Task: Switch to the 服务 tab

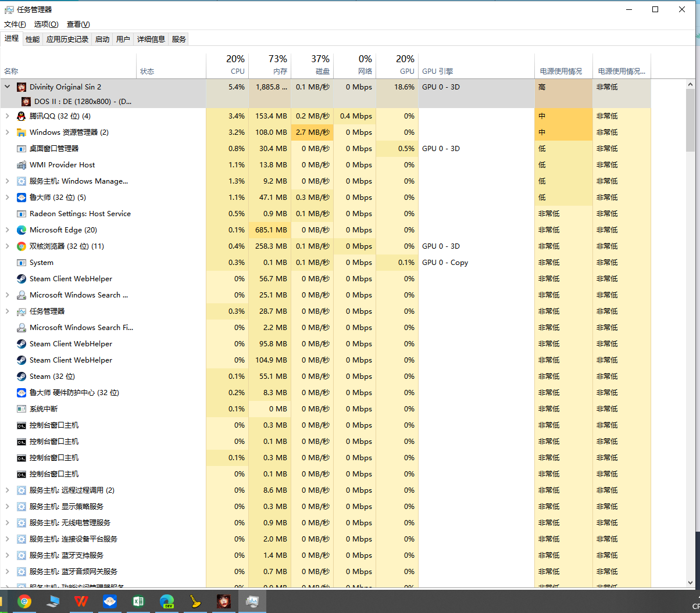Action: click(x=179, y=40)
